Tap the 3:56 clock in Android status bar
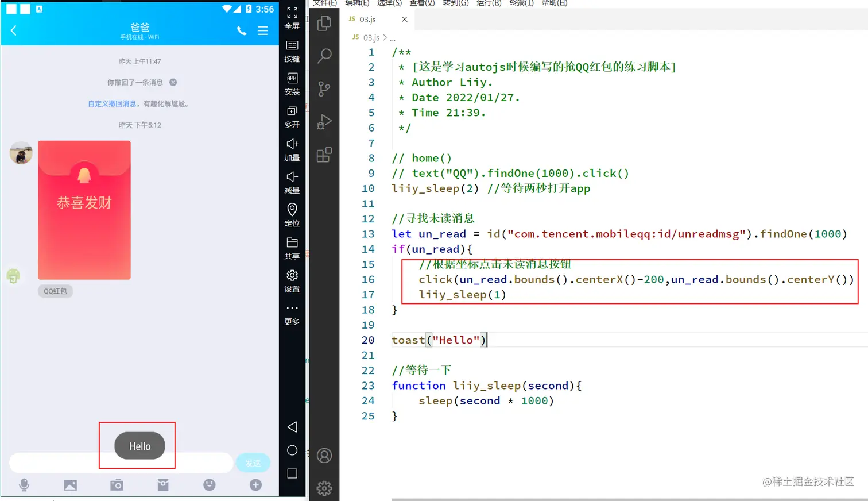Screen dimensions: 868x501 point(265,9)
